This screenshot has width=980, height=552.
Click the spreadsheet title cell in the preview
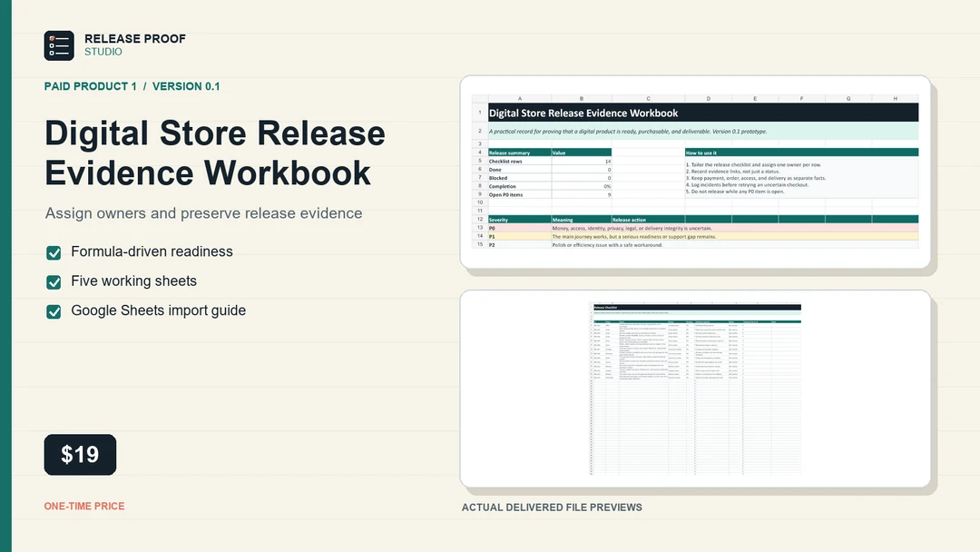pyautogui.click(x=703, y=113)
